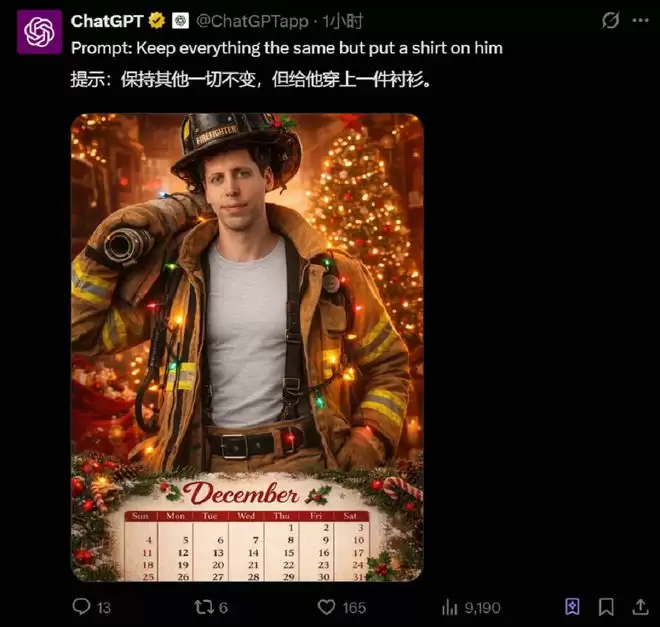The height and width of the screenshot is (627, 660).
Task: Click the OpenAI affiliate badge icon
Action: pos(180,20)
